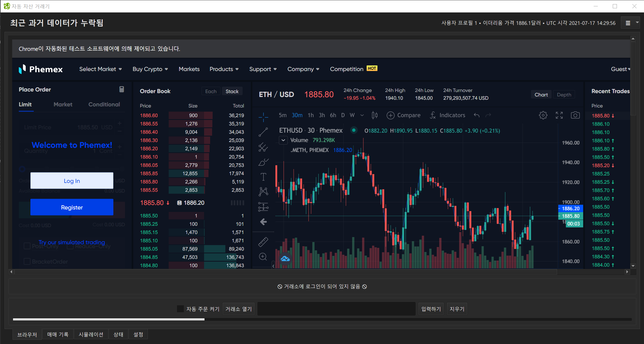The image size is (644, 344).
Task: Take chart snapshot with camera icon
Action: (x=575, y=115)
